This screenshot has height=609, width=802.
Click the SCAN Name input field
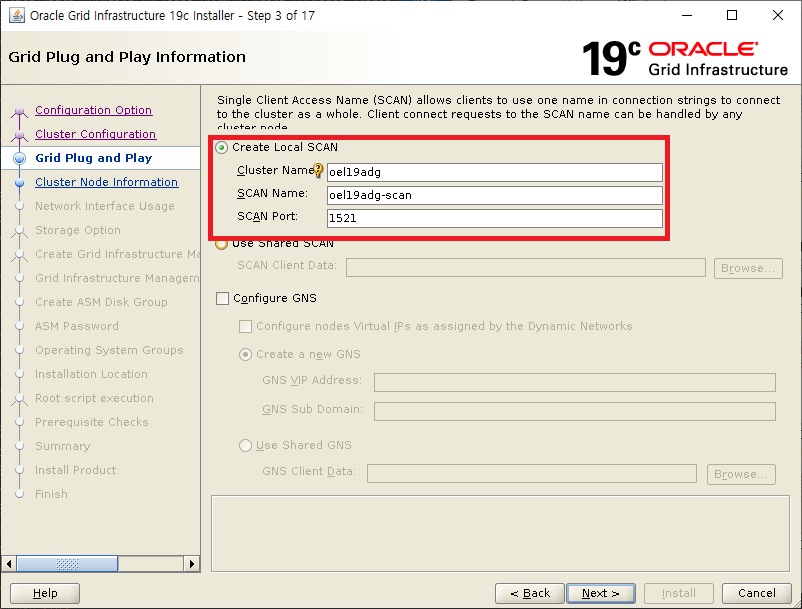tap(495, 195)
